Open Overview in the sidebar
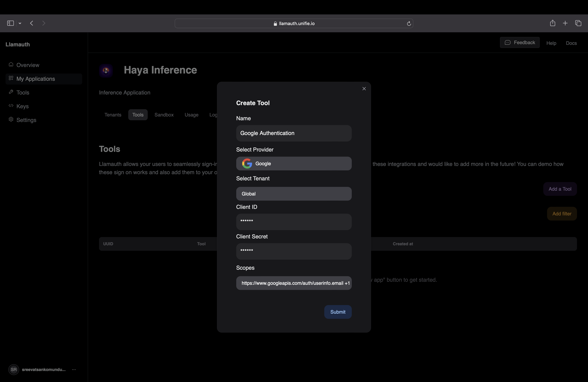588x382 pixels. tap(44, 65)
